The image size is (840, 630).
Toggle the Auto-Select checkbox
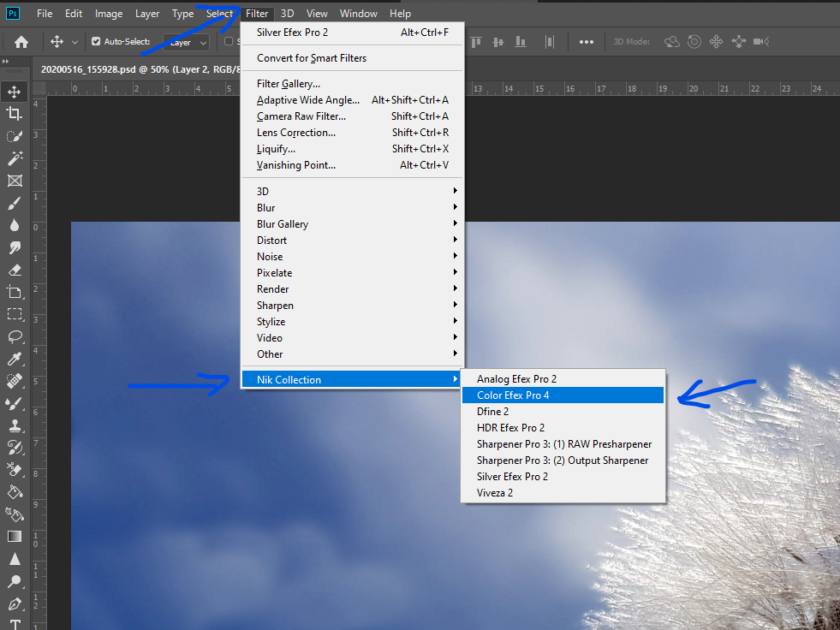(x=96, y=41)
